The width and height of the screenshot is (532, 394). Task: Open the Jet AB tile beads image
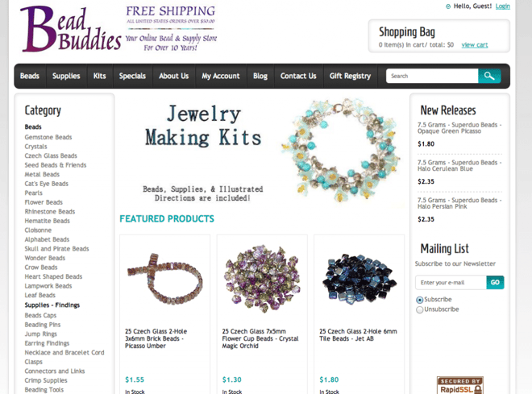[x=360, y=279]
